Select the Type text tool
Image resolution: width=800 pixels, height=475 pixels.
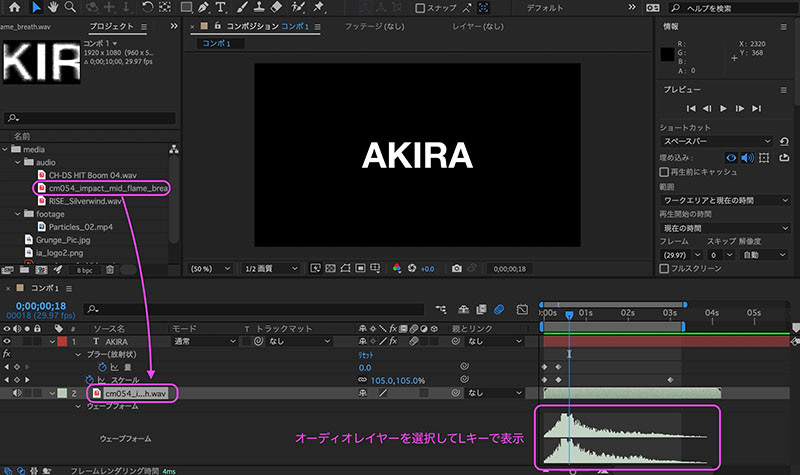220,7
